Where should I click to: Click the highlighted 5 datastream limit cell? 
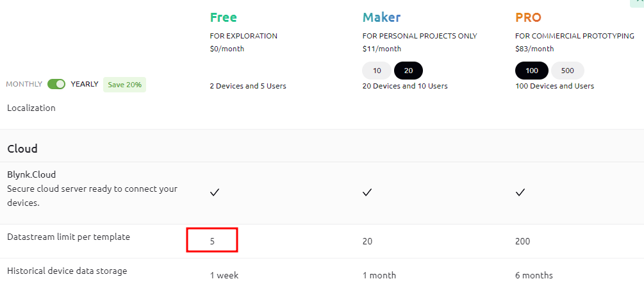coord(212,240)
